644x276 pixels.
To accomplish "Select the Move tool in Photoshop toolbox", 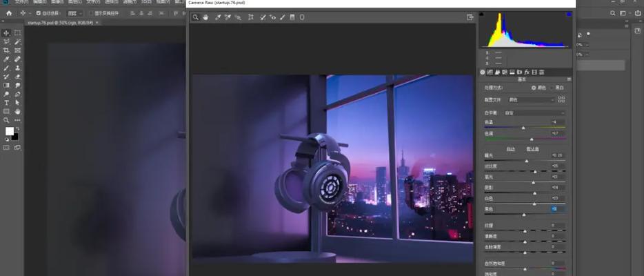I will (6, 32).
